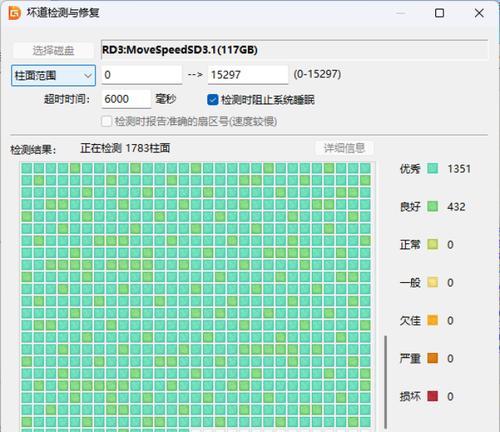
Task: Click the 欠佳 orange legend swatch
Action: pyautogui.click(x=433, y=320)
